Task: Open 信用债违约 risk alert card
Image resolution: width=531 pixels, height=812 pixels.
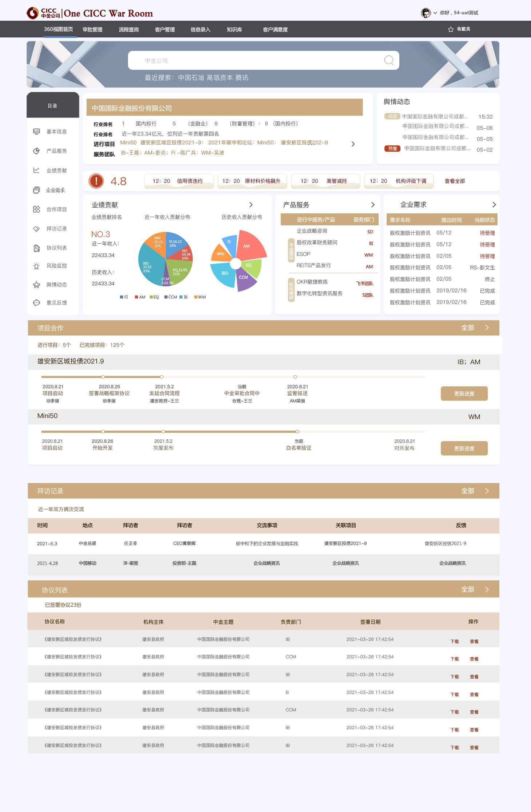Action: (x=179, y=181)
